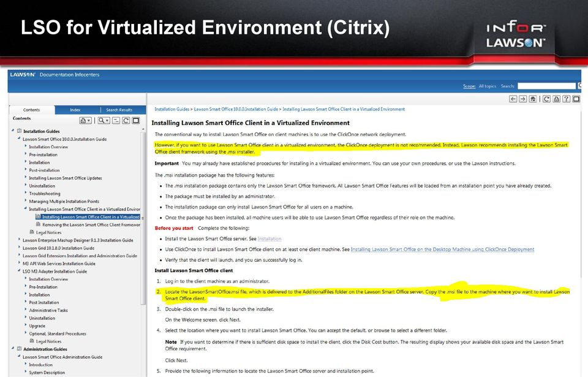Click the 'All topics' scope text

pos(487,86)
